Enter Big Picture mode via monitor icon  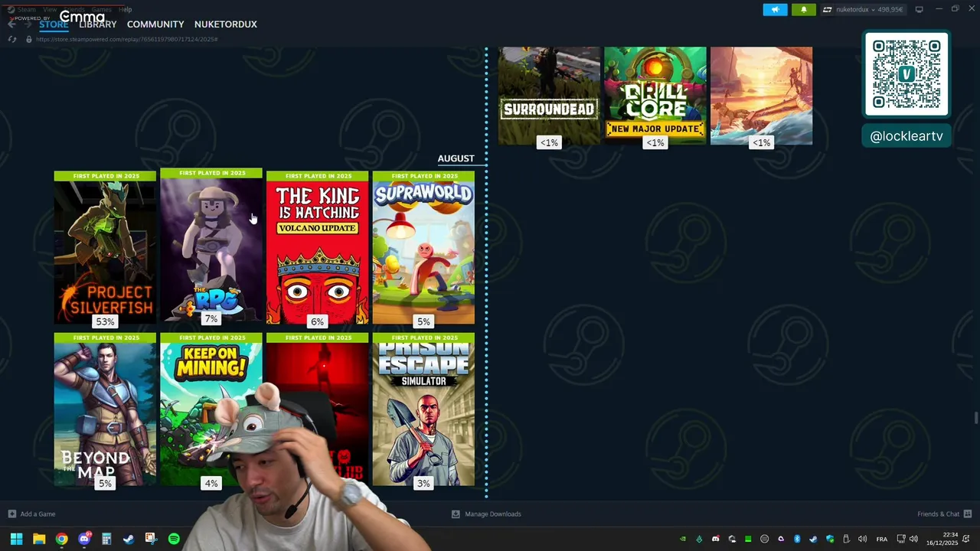click(919, 9)
